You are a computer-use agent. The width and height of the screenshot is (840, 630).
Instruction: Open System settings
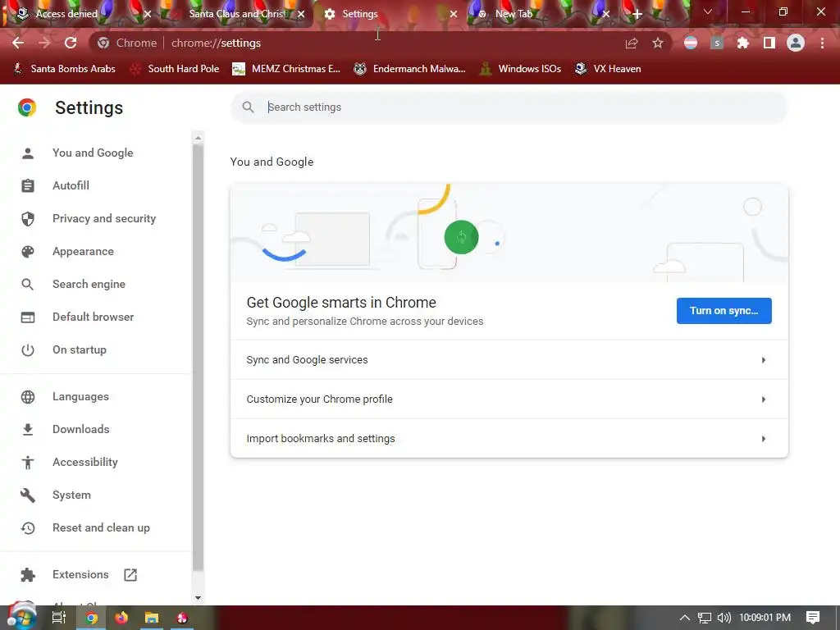[71, 495]
